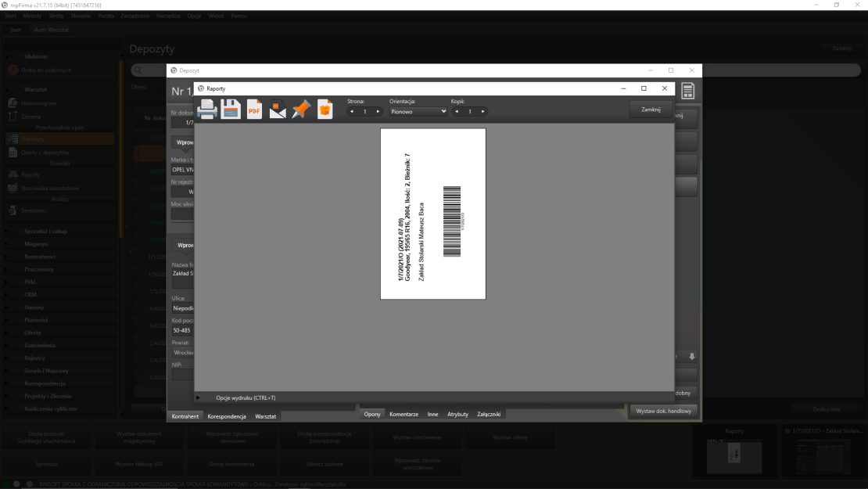Click the calculator icon in Depozyt window
The image size is (868, 489).
click(x=687, y=91)
